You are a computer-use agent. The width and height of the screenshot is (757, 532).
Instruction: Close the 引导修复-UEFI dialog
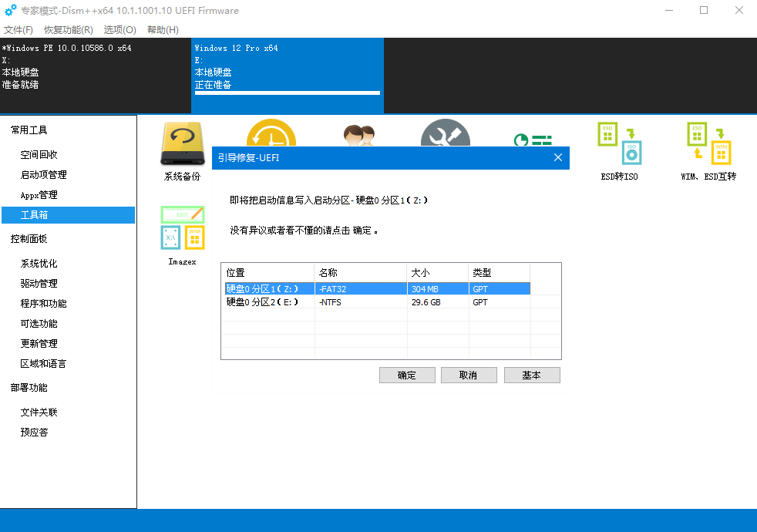tap(558, 157)
